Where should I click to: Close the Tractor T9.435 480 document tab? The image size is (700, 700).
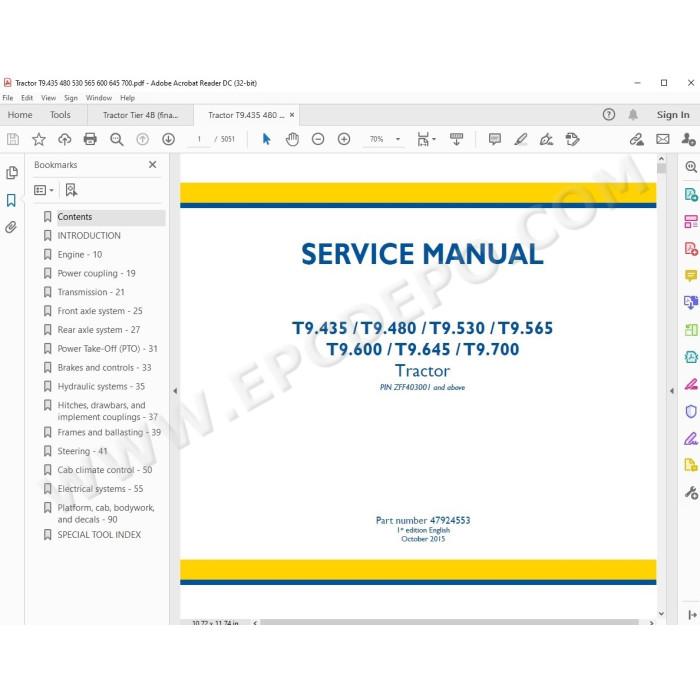click(x=292, y=115)
